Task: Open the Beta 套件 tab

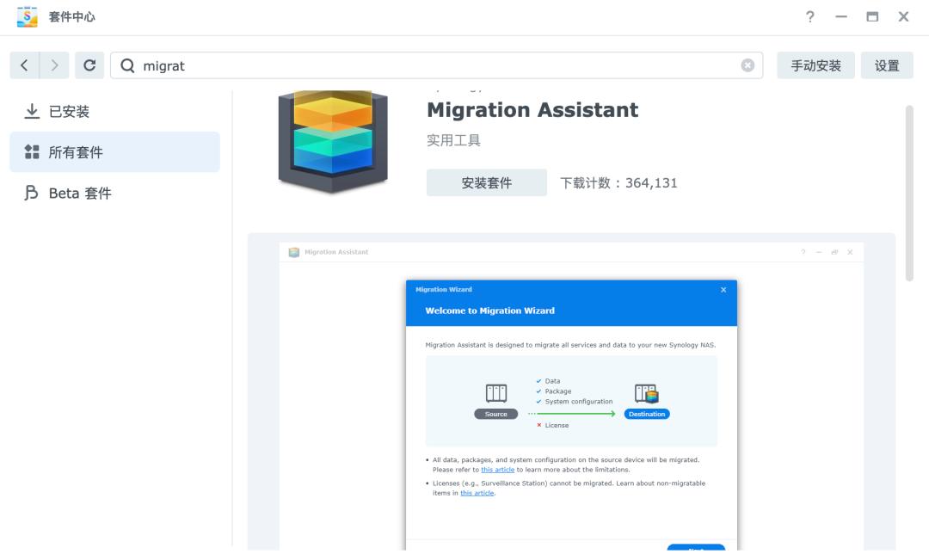Action: click(x=115, y=194)
